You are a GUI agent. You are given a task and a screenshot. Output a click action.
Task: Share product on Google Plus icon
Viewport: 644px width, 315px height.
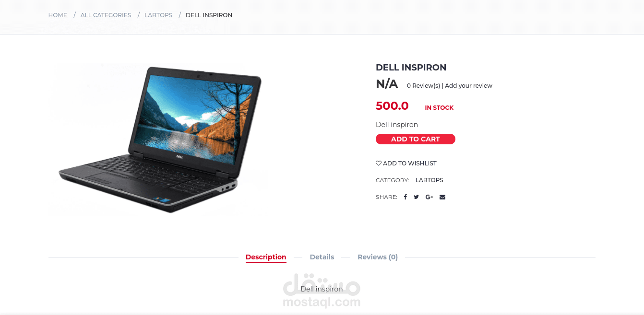(429, 197)
